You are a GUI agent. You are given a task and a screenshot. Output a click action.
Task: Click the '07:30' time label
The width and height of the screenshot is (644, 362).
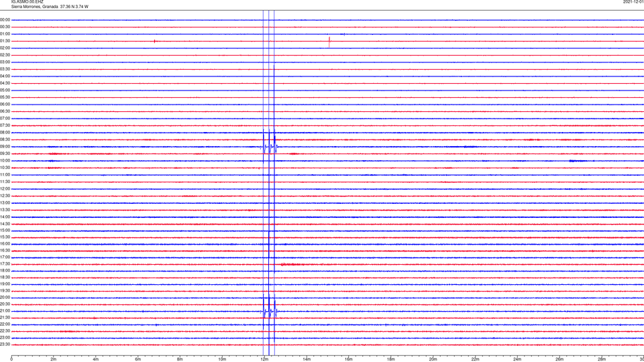tap(5, 125)
